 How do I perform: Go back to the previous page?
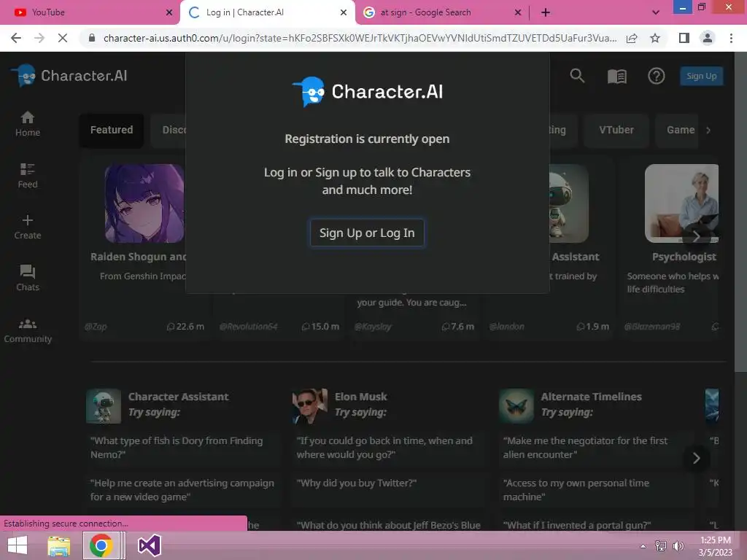click(16, 38)
